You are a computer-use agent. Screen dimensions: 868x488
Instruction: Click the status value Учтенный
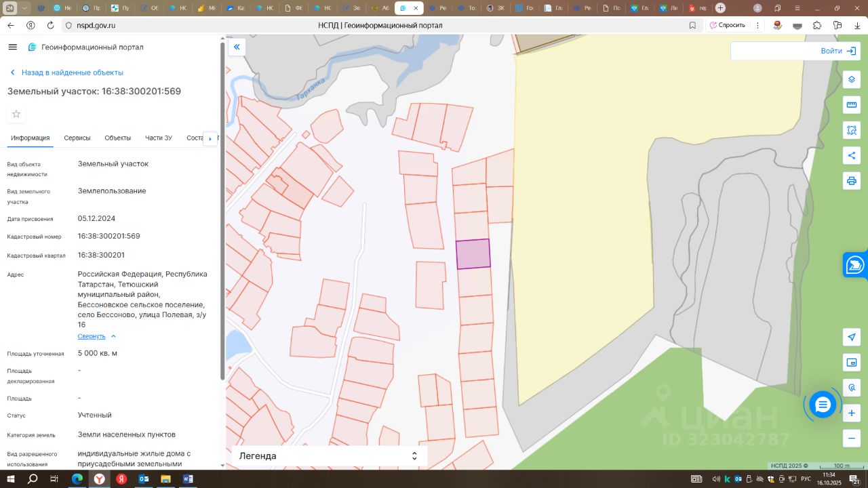coord(95,415)
